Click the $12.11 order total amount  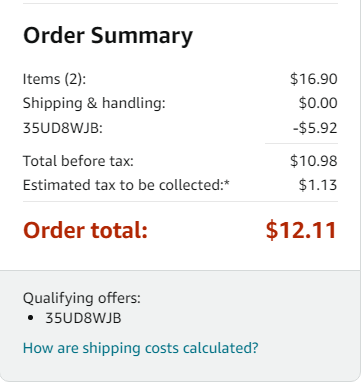301,230
